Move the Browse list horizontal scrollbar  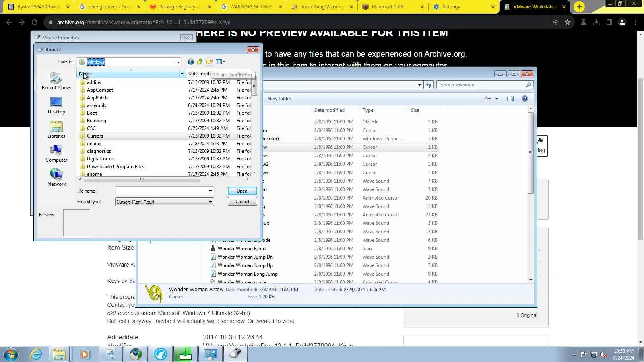click(142, 179)
